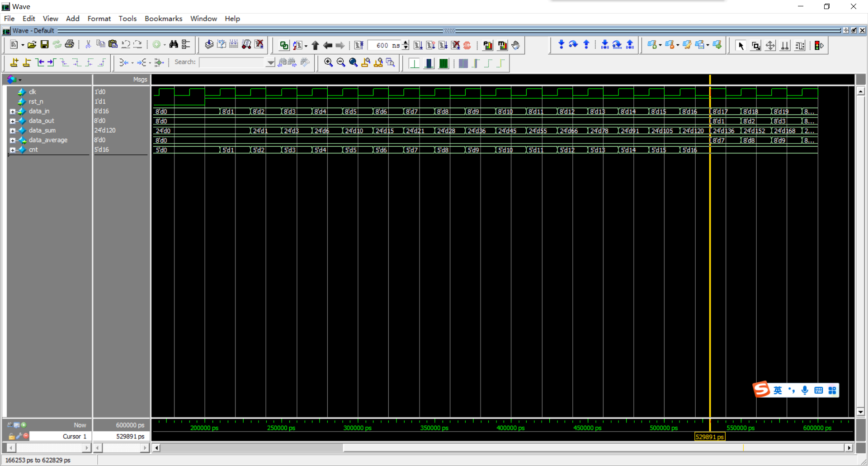Click the waveform vertical scrollbar down arrow
The width and height of the screenshot is (868, 466).
[x=860, y=412]
